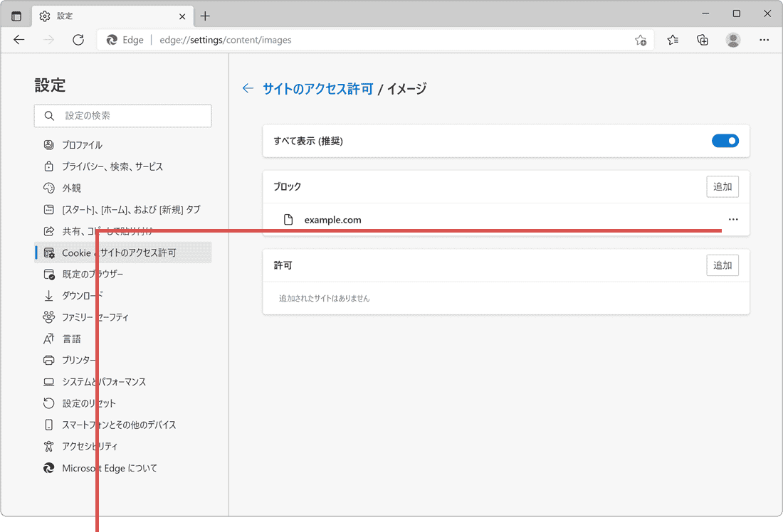Focus the 設定の検索 search box
The image size is (783, 532).
tap(123, 116)
